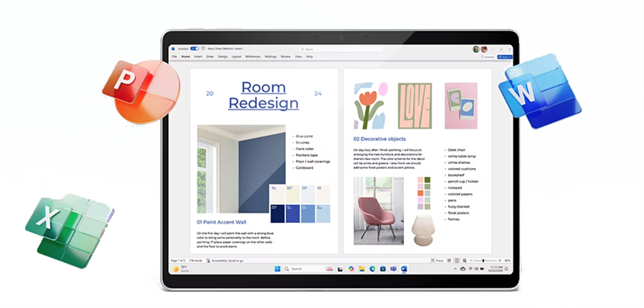Click the 'Painters tape' bullet item
The image size is (644, 308).
click(x=307, y=155)
